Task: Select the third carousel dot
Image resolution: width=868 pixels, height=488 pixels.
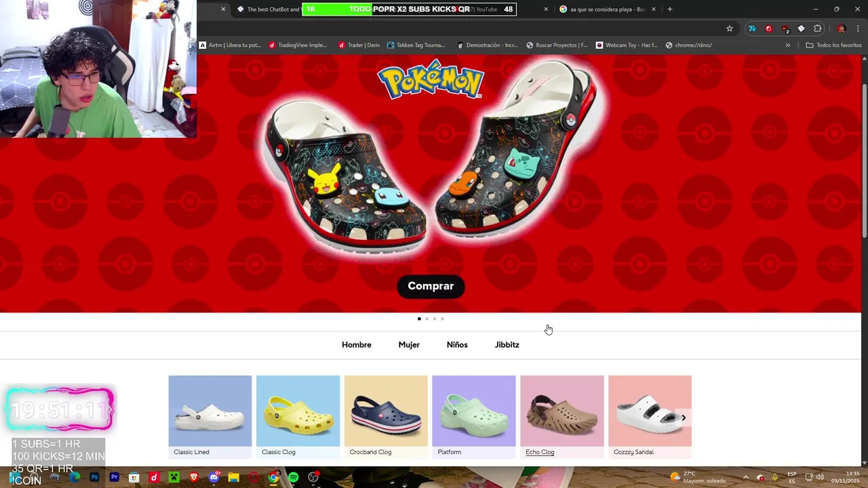Action: [435, 319]
